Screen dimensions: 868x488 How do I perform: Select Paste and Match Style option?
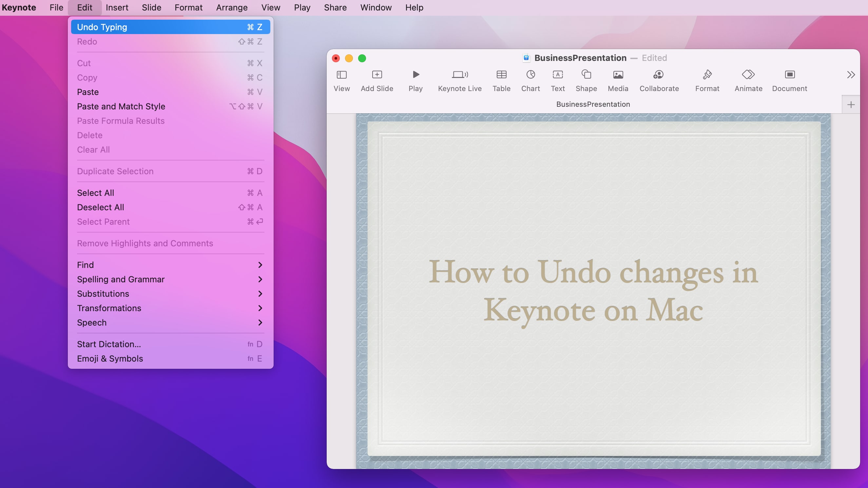(121, 106)
